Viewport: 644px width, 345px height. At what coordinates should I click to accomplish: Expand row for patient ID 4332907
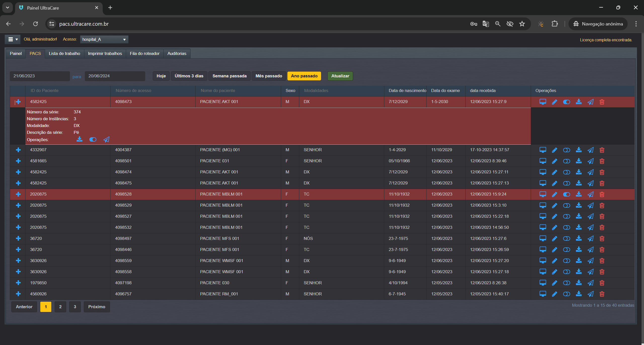point(18,150)
